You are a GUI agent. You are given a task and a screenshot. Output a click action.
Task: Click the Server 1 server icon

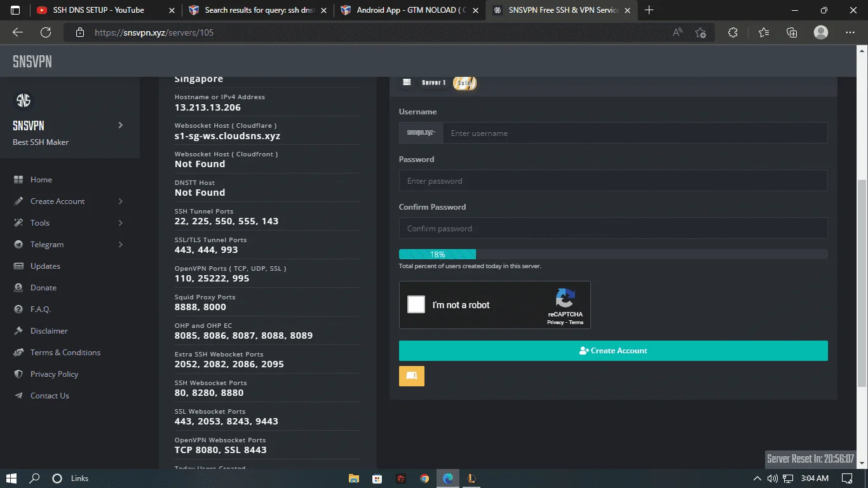click(407, 83)
